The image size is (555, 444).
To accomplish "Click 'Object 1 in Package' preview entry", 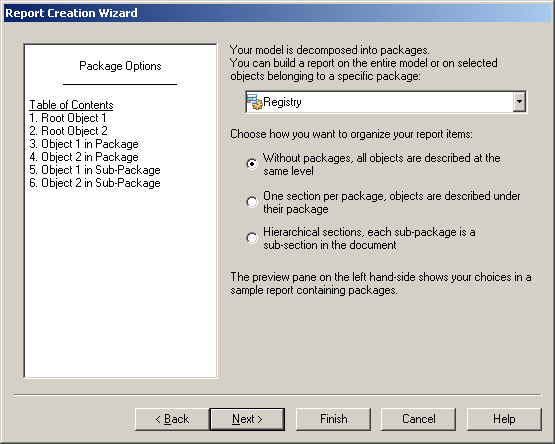I will click(84, 144).
